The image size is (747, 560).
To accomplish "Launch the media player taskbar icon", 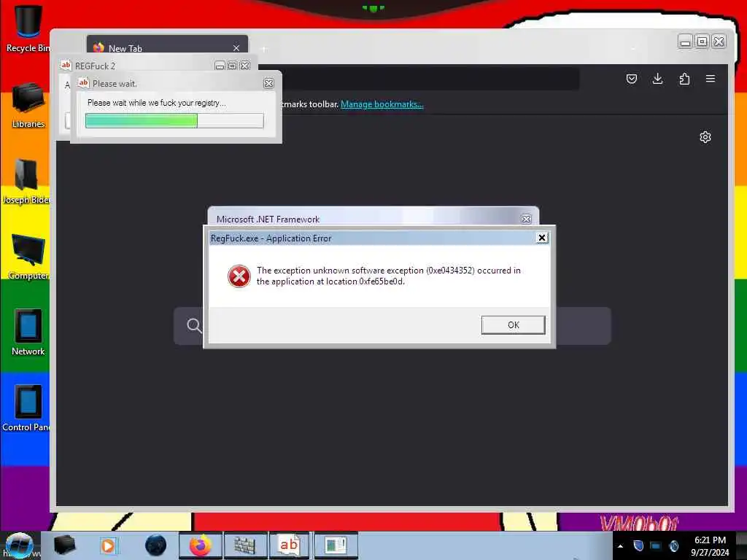I will pyautogui.click(x=108, y=545).
